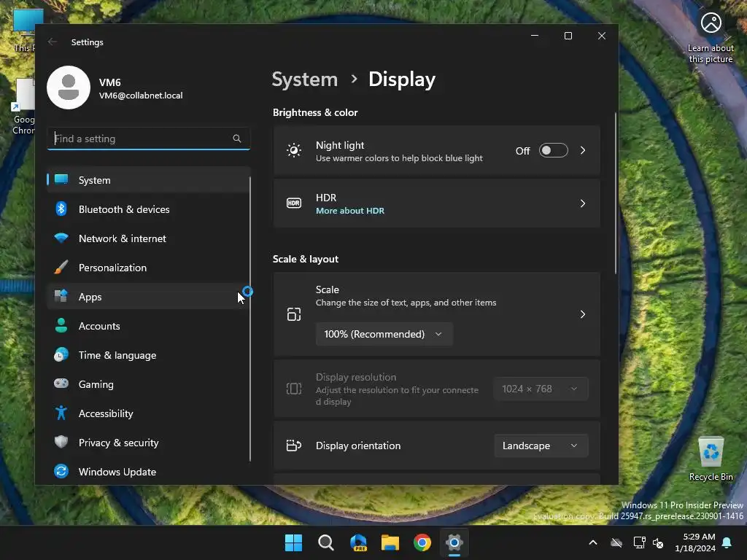Click the Scale & layout heading
The image size is (747, 560).
306,259
